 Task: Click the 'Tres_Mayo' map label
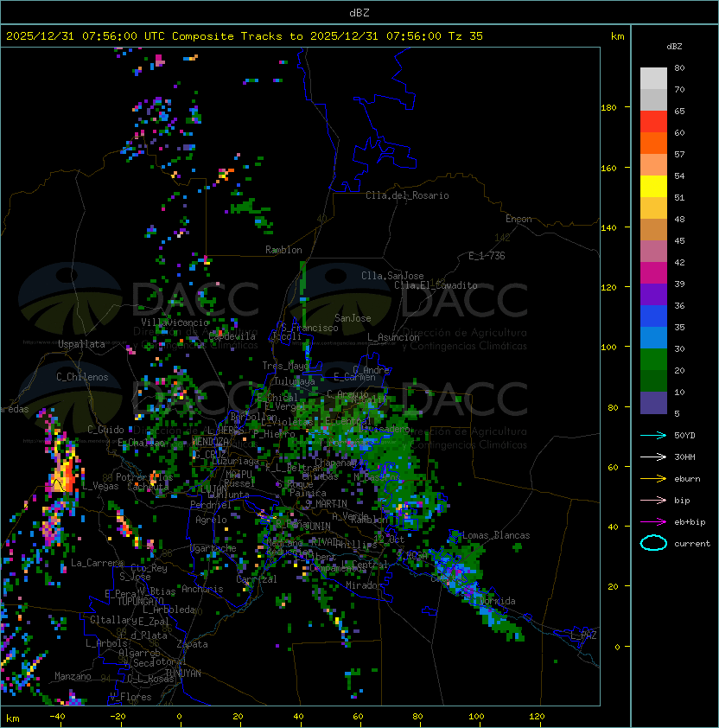[x=285, y=366]
